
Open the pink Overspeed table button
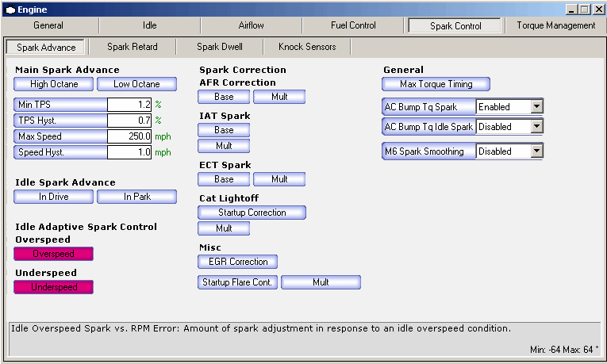point(54,254)
